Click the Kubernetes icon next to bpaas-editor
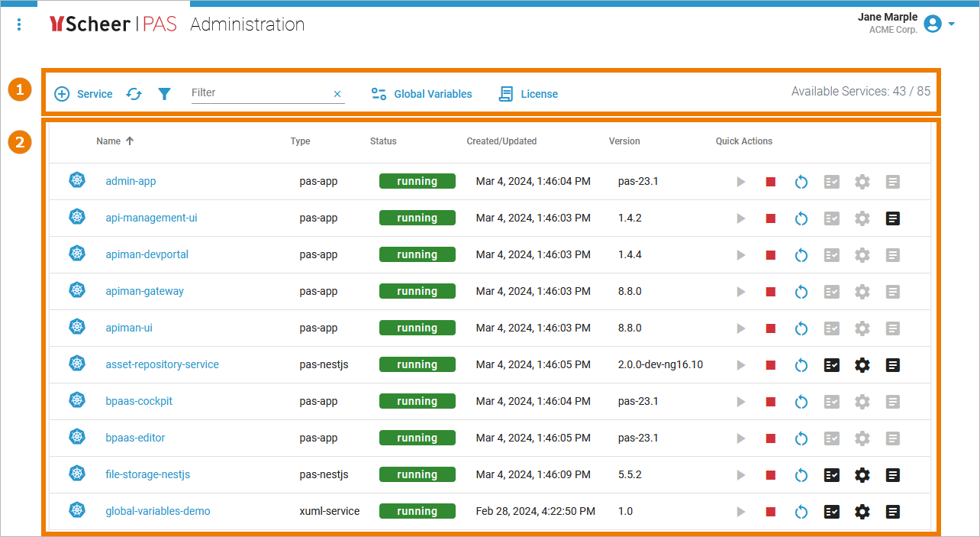This screenshot has height=537, width=980. click(76, 438)
